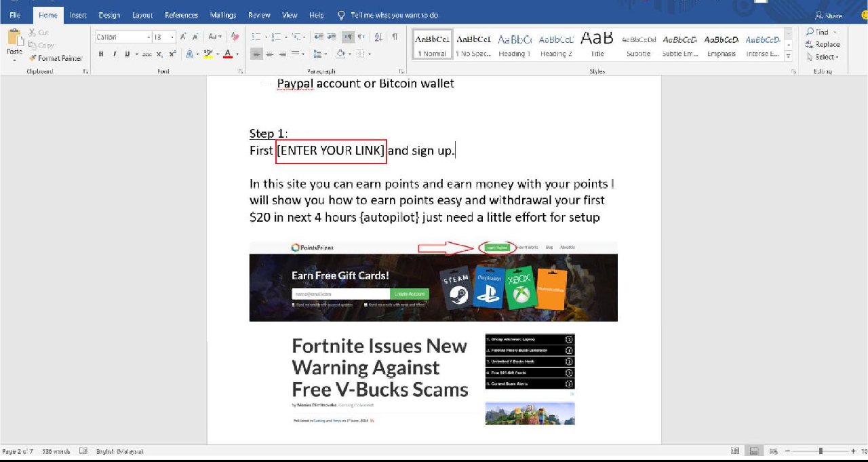Click the zoom level slider
Image resolution: width=868 pixels, height=462 pixels.
[821, 451]
